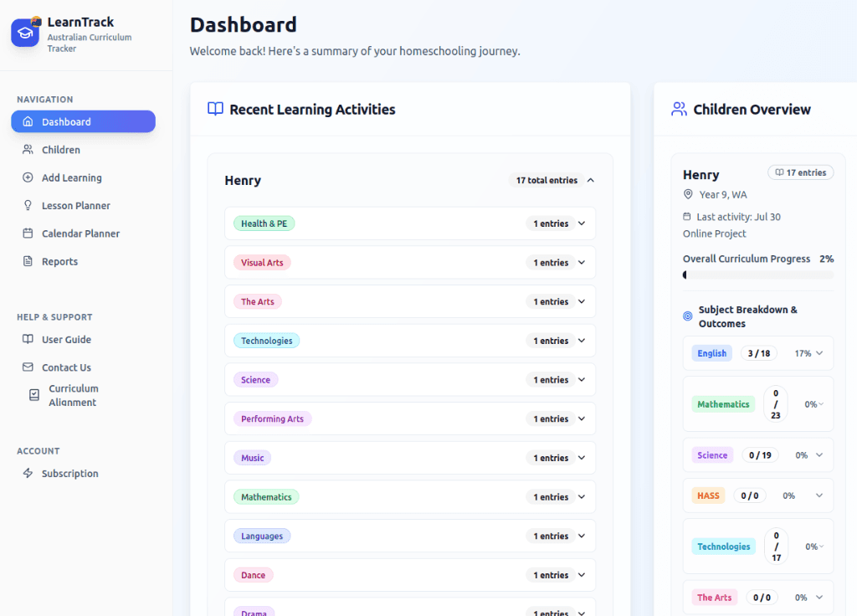Click the LearnTrack graduation cap logo
Viewport: 857px width, 616px height.
pyautogui.click(x=24, y=32)
